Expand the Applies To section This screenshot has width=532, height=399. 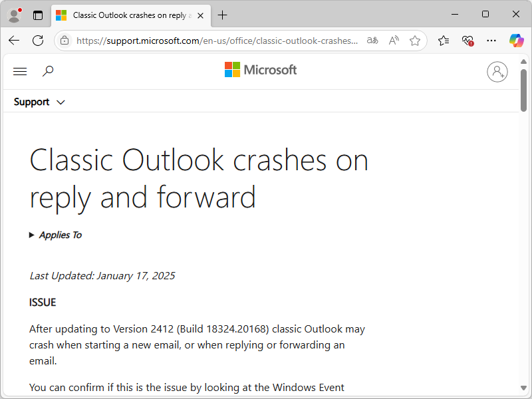pos(56,235)
